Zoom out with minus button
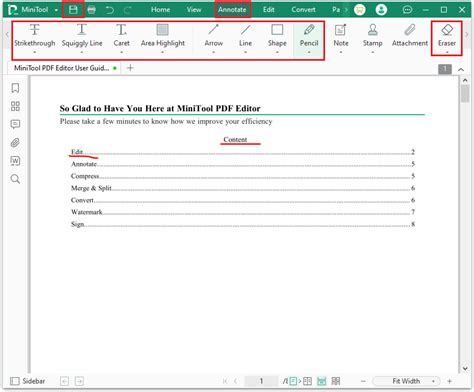474x392 pixels. point(363,381)
